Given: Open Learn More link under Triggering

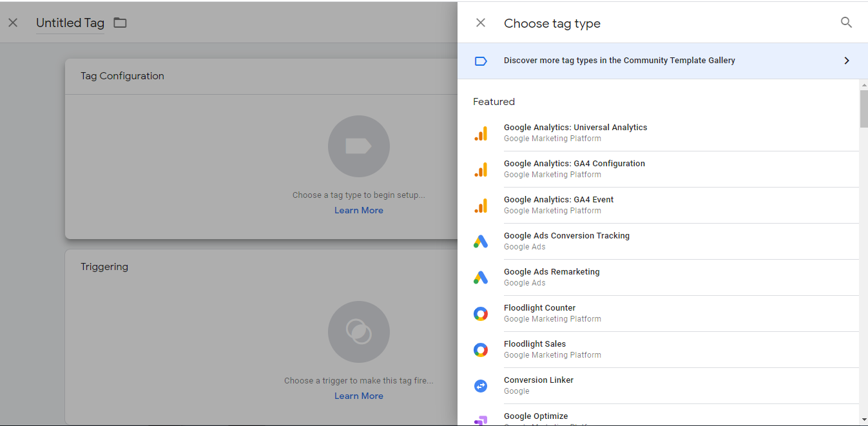Looking at the screenshot, I should click(359, 396).
